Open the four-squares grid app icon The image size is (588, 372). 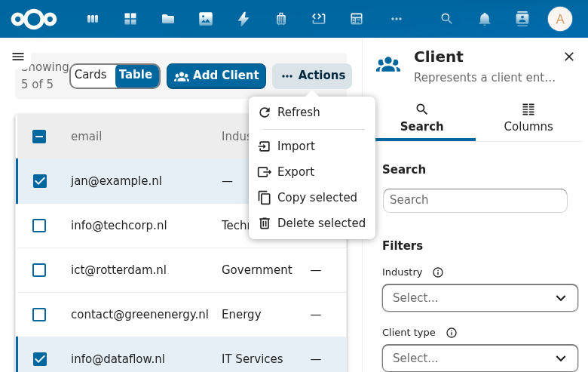[130, 19]
